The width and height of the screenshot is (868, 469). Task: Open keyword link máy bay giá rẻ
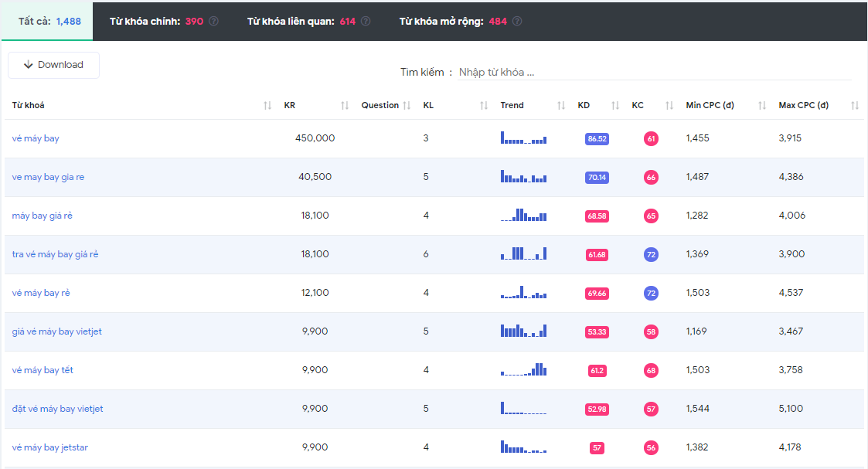point(42,216)
